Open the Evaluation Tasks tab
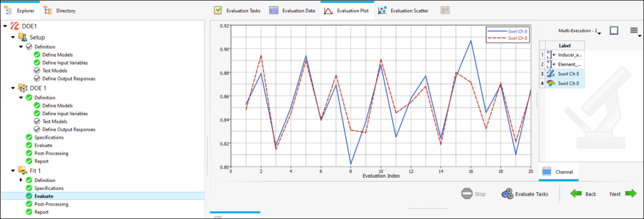This screenshot has height=219, width=644. tap(237, 11)
